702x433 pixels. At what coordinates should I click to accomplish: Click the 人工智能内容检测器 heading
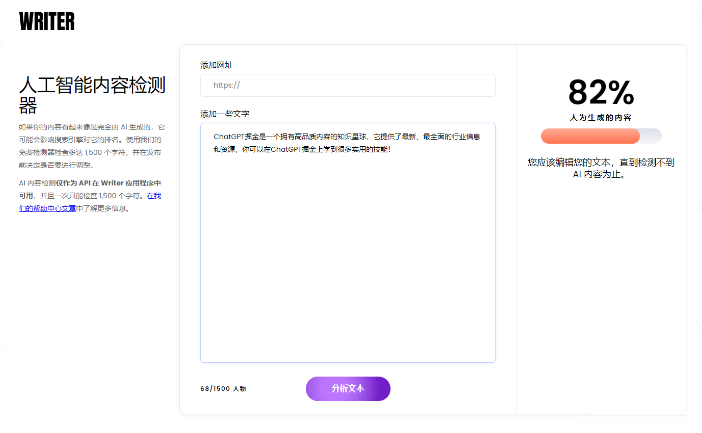[x=92, y=95]
